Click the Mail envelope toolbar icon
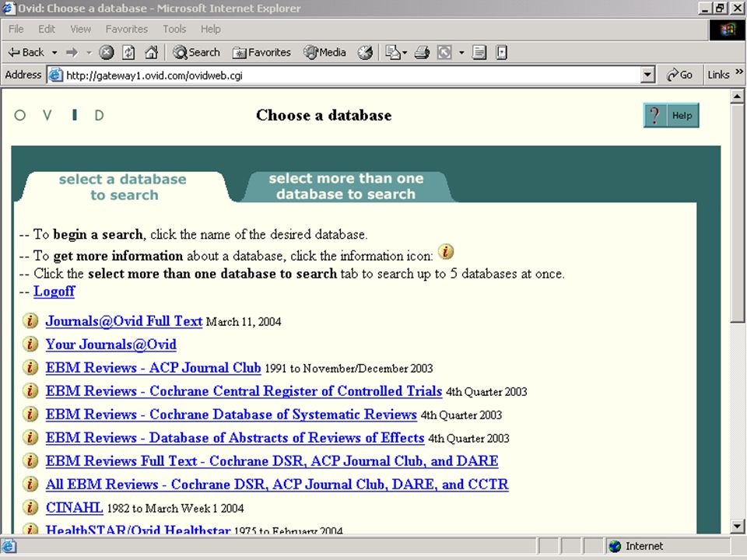This screenshot has width=747, height=560. (x=392, y=52)
